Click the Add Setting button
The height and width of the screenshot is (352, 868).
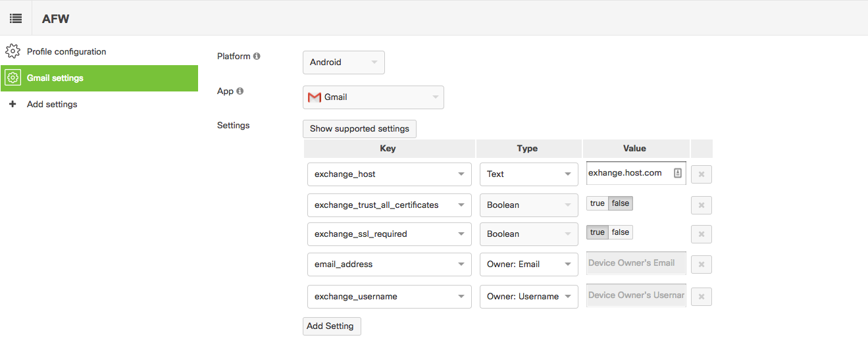point(331,326)
